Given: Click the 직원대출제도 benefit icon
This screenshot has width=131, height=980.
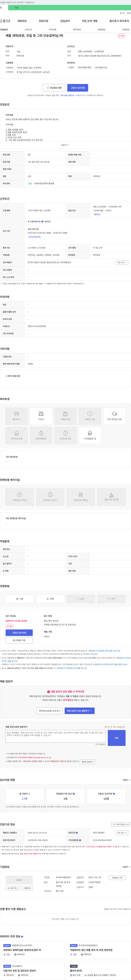Looking at the screenshot, I should pyautogui.click(x=41, y=436).
